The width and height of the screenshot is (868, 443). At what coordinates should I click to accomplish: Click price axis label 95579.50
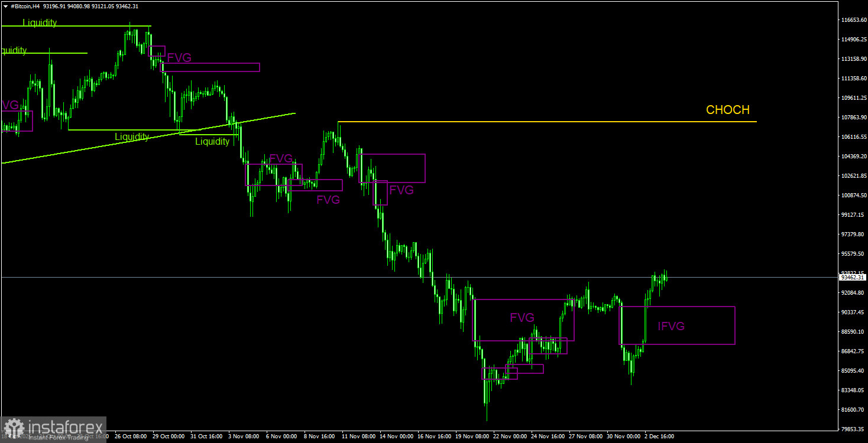pos(853,254)
